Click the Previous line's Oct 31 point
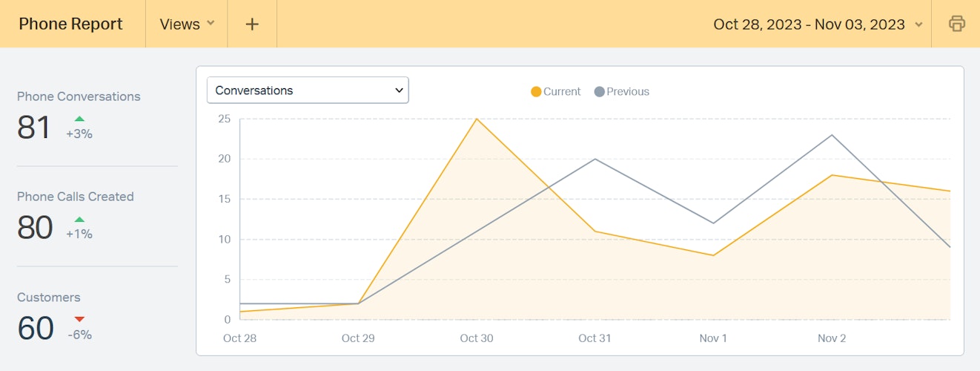This screenshot has height=371, width=980. tap(595, 159)
